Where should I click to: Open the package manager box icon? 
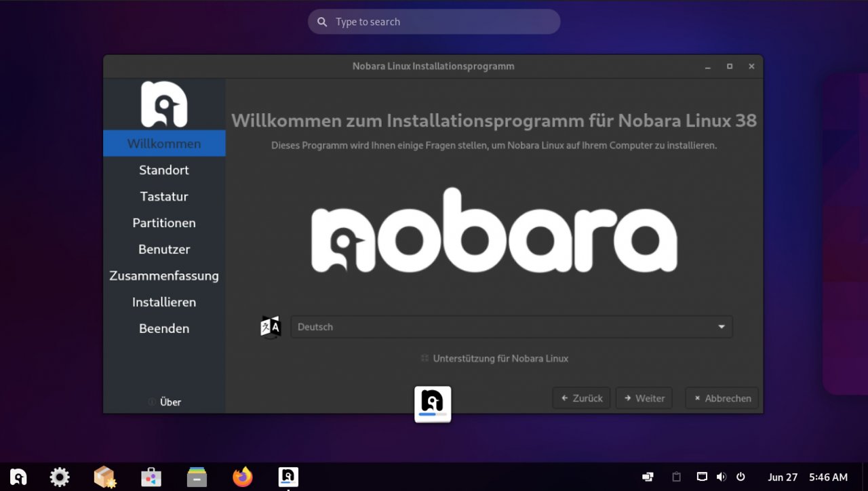[x=104, y=477]
